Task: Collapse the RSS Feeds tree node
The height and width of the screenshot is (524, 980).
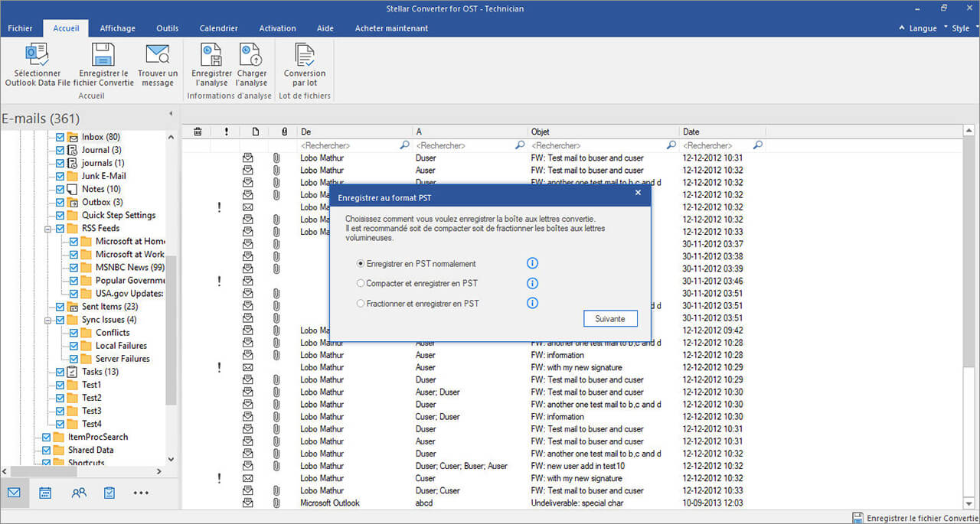Action: click(x=48, y=228)
